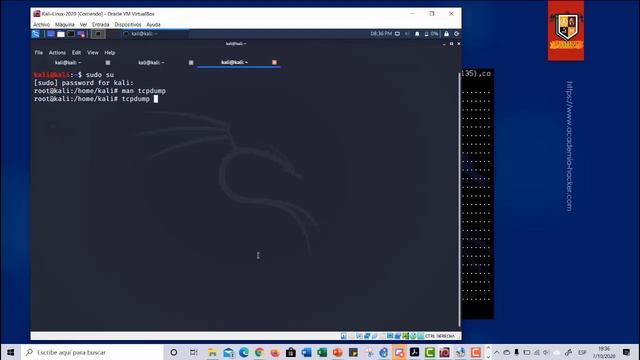Open Microsoft Store from the taskbar
This screenshot has height=360, width=640.
pos(291,352)
